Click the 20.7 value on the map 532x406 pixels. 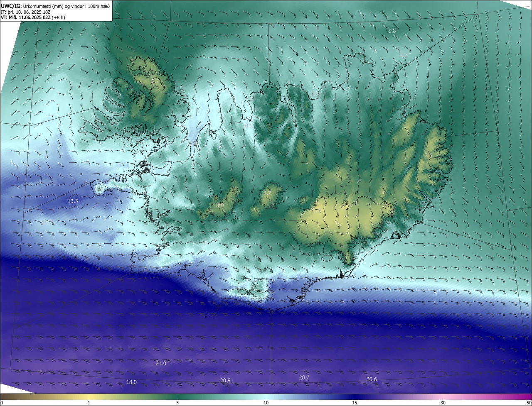(x=304, y=378)
